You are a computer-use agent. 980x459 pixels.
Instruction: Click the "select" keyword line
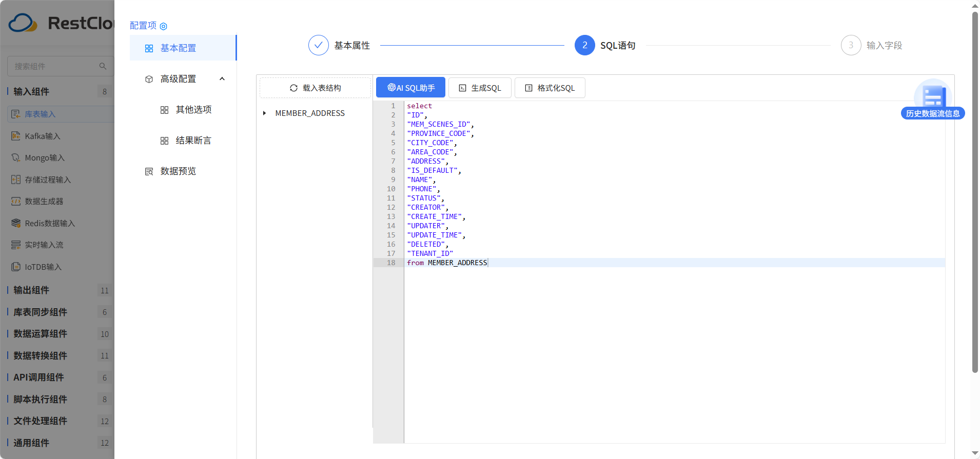[x=674, y=106]
